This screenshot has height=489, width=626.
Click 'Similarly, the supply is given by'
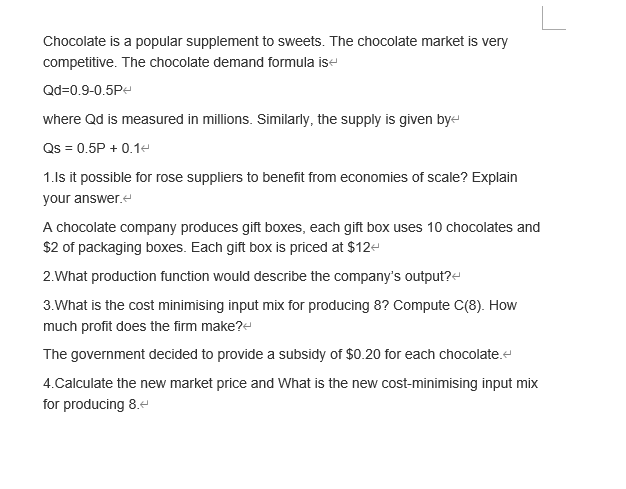pyautogui.click(x=354, y=119)
